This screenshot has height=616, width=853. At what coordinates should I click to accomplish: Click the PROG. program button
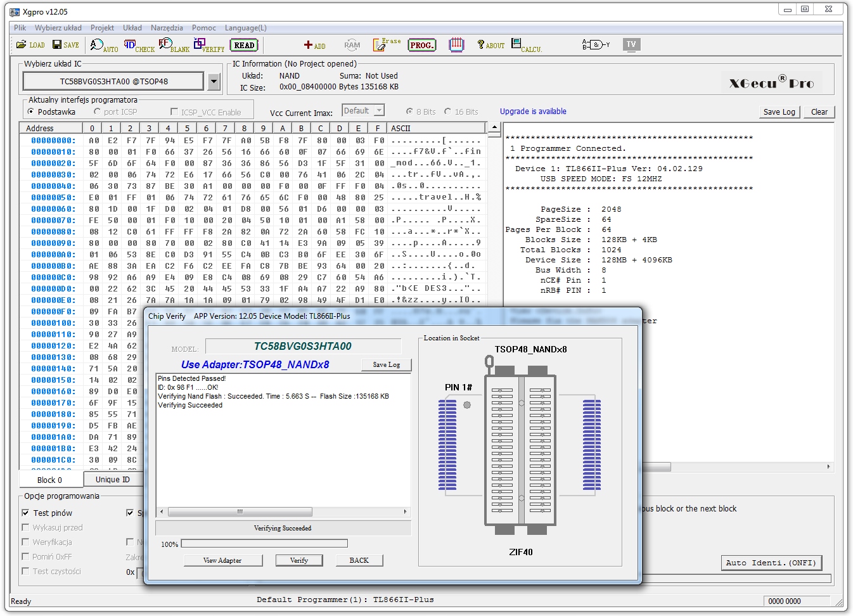422,45
